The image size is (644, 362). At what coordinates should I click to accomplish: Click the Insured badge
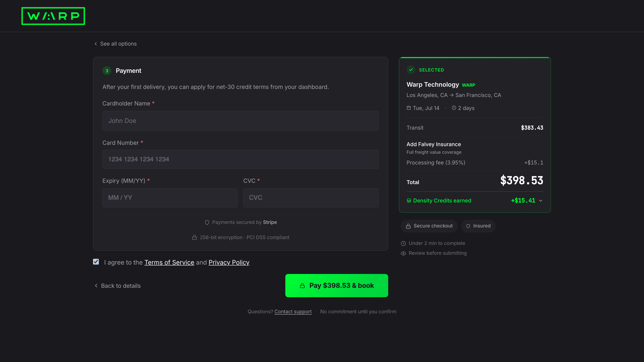(478, 226)
